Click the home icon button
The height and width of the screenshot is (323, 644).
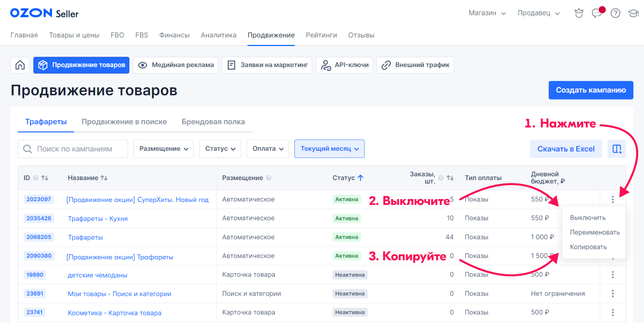[x=20, y=65]
